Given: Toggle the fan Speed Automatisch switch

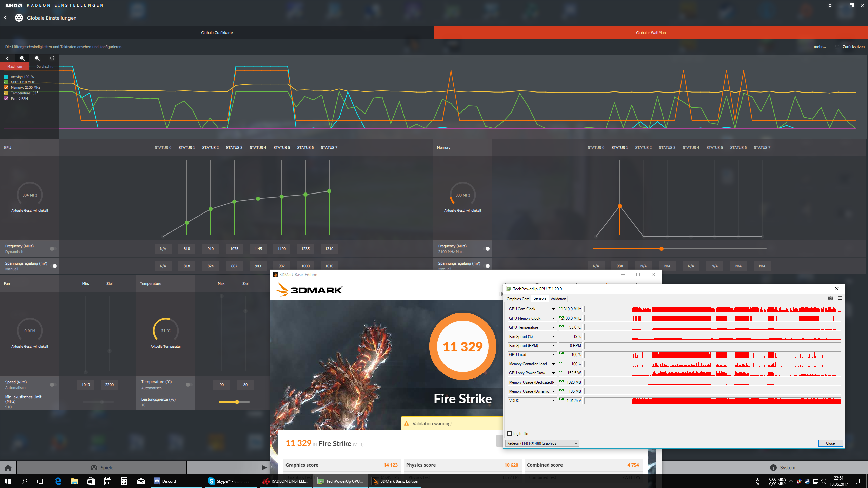Looking at the screenshot, I should click(x=53, y=385).
